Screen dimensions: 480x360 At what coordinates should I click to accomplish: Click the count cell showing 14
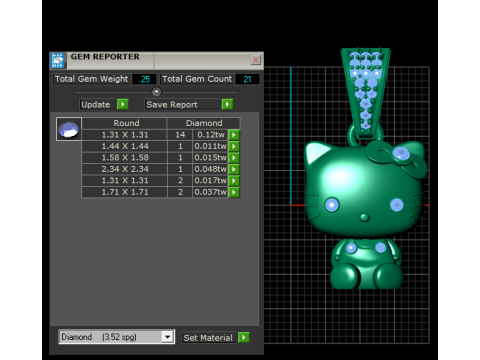(180, 135)
